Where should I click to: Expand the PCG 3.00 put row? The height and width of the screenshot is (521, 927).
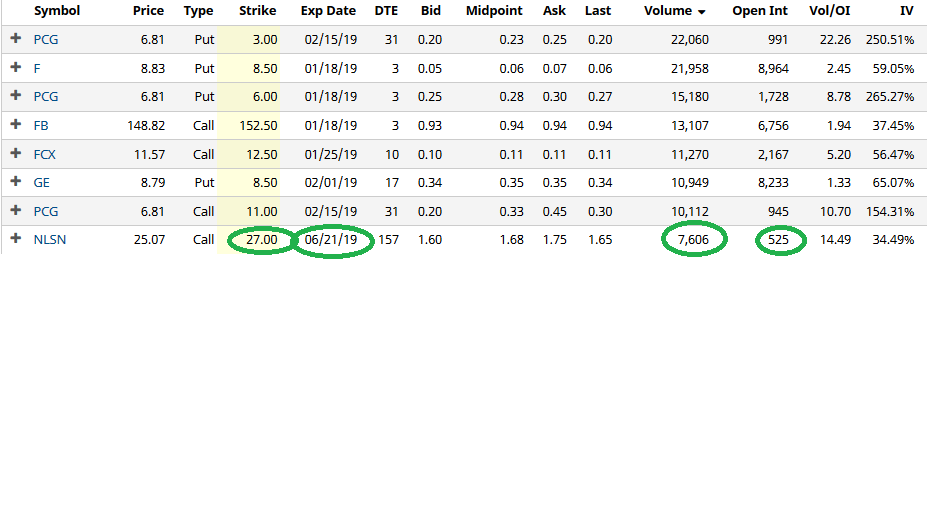(x=16, y=38)
